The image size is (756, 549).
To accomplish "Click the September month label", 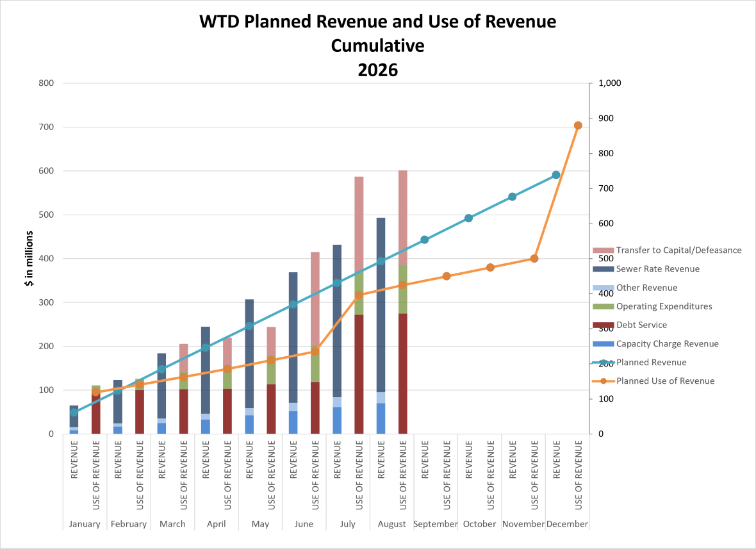I will pos(436,524).
